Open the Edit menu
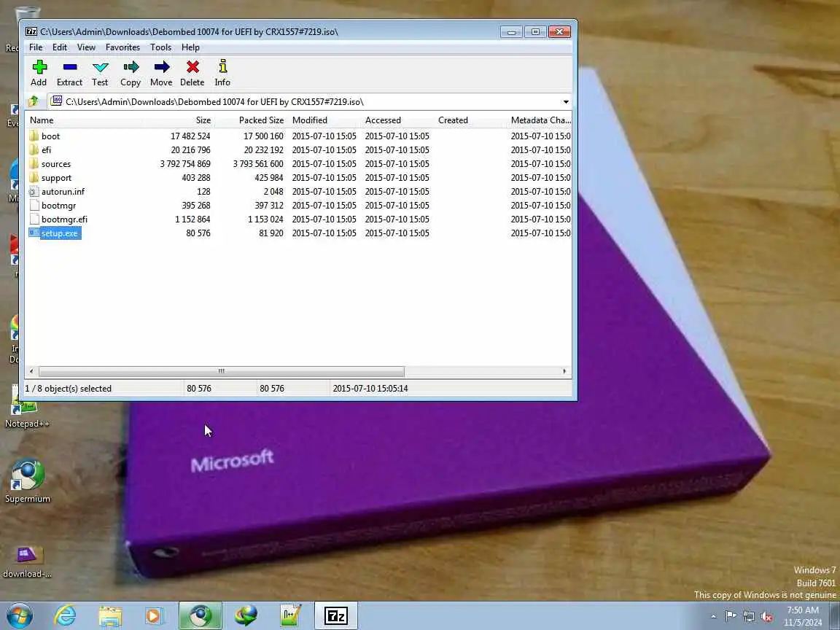840x630 pixels. click(60, 47)
